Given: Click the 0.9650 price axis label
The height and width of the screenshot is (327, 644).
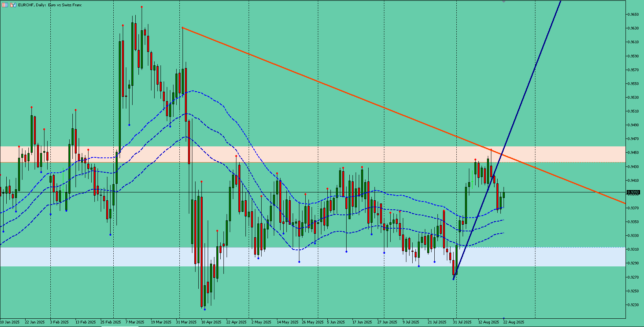Looking at the screenshot, I should (633, 15).
